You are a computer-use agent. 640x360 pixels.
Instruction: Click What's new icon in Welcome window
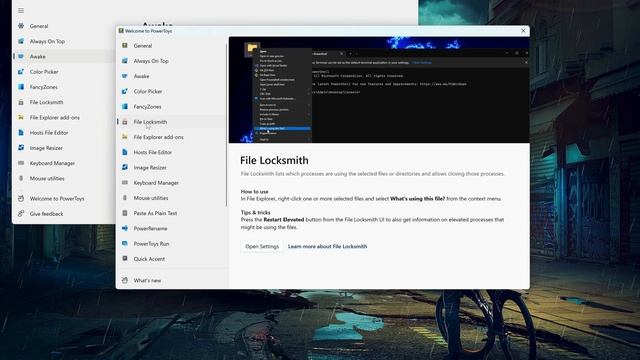click(x=125, y=280)
